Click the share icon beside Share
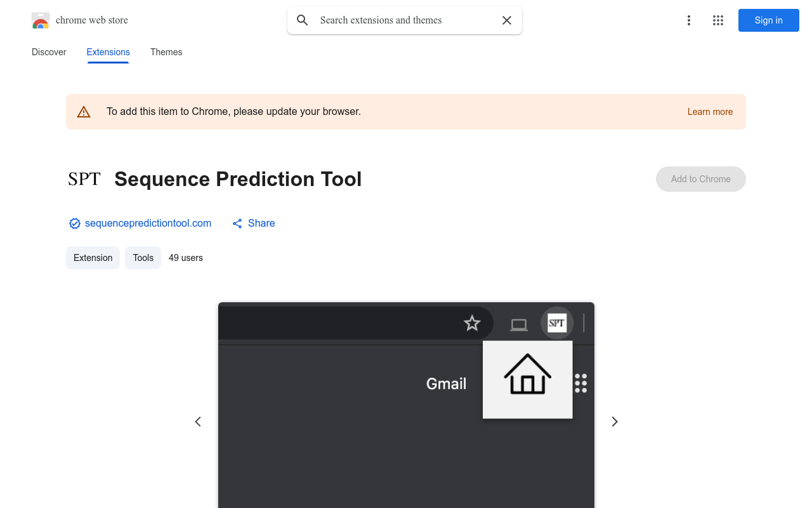Screen dimensions: 812x508 pos(237,224)
